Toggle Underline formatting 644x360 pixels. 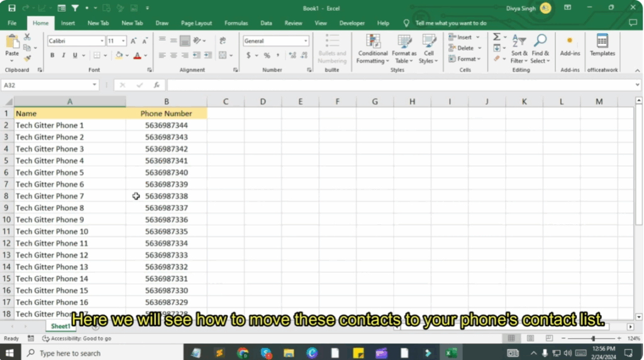[75, 55]
